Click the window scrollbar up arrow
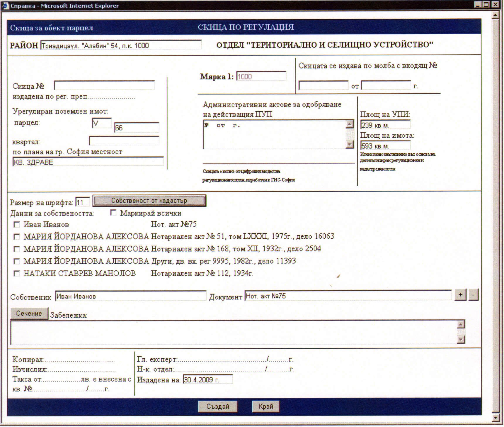The height and width of the screenshot is (427, 504). point(495,15)
